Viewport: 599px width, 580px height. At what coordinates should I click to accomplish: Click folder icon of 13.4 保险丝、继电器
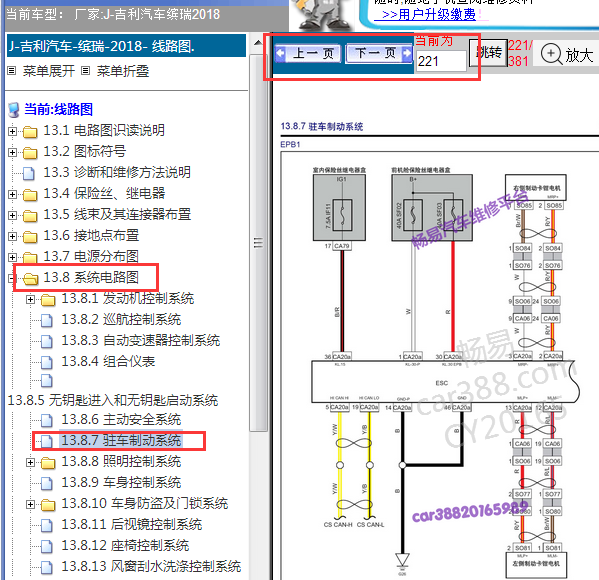click(x=30, y=194)
